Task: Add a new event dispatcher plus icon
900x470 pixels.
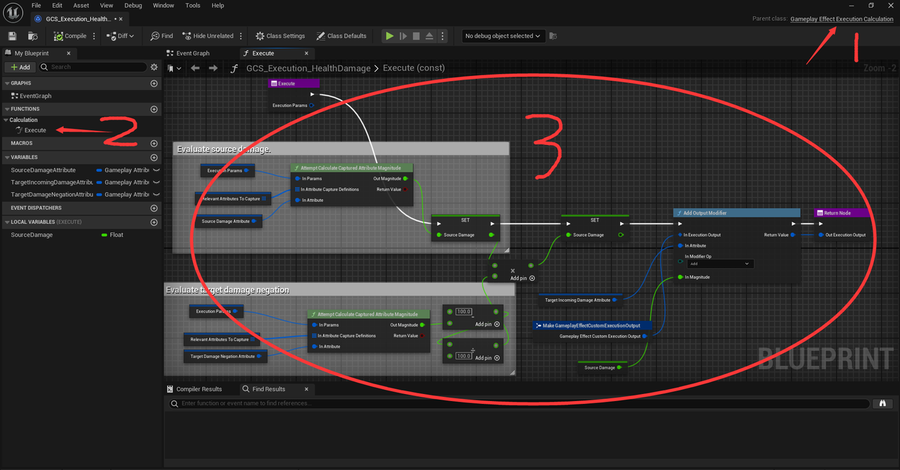Action: (x=154, y=208)
